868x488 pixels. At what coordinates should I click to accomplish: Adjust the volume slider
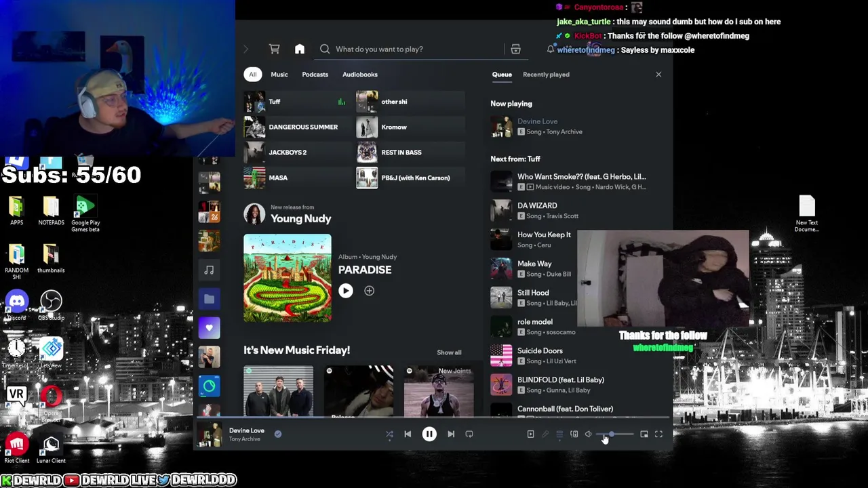pyautogui.click(x=615, y=434)
